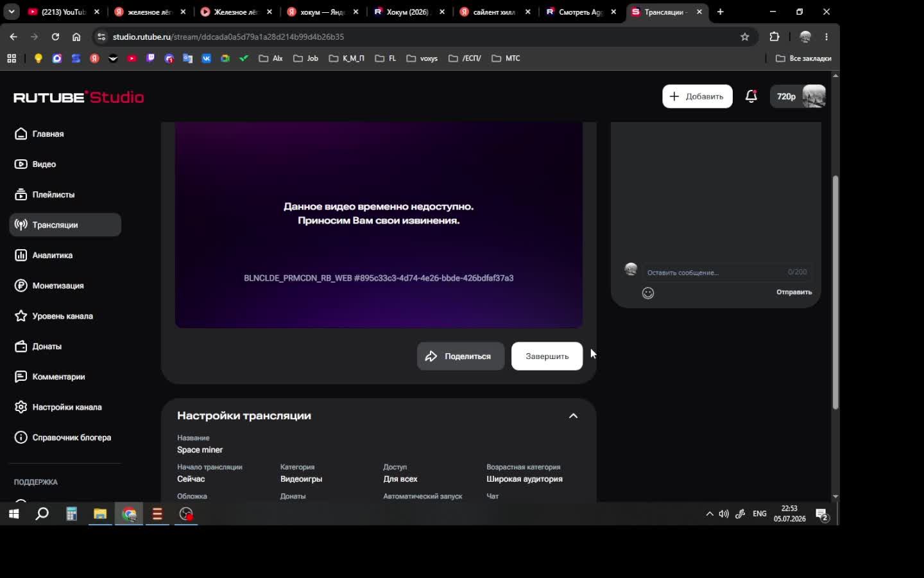924x578 pixels.
Task: Open the YouTube bookmark icon
Action: pos(132,58)
